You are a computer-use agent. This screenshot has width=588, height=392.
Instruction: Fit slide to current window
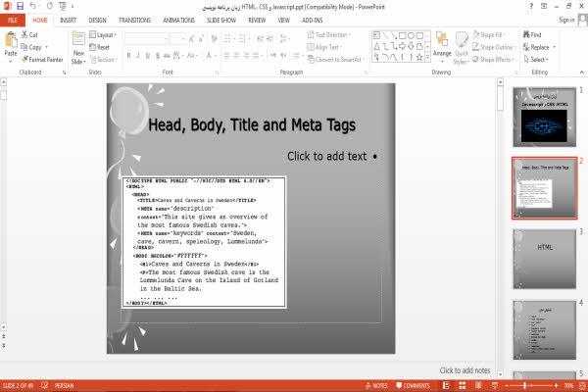(582, 385)
